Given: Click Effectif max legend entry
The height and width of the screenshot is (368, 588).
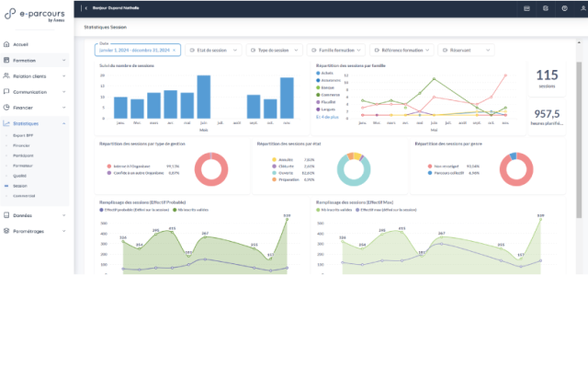Looking at the screenshot, I should point(387,210).
